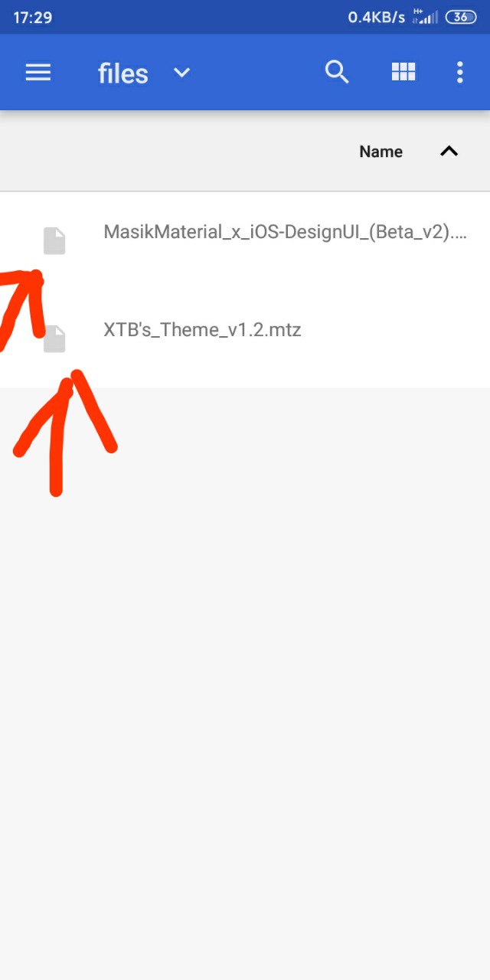The width and height of the screenshot is (490, 980).
Task: Tap the battery indicator in status bar
Action: [x=461, y=17]
